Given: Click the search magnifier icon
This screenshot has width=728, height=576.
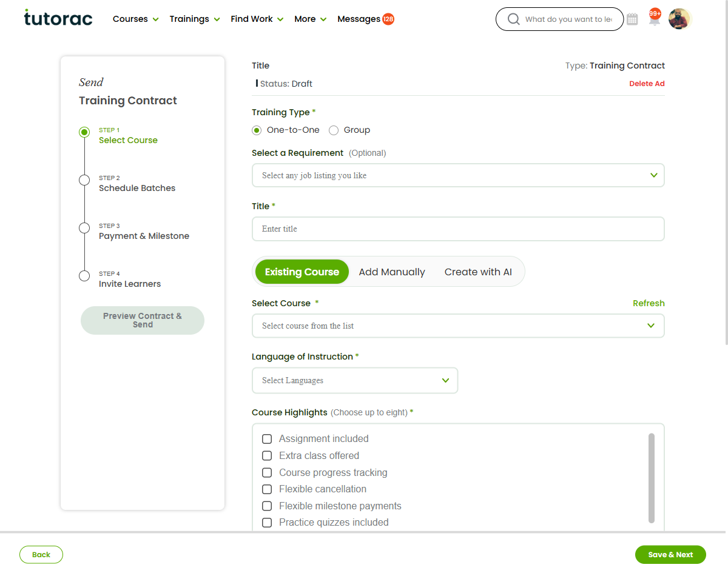Looking at the screenshot, I should (x=513, y=19).
